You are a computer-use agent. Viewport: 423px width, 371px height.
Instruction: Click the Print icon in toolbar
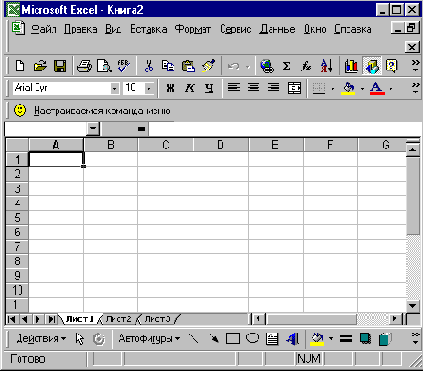[84, 66]
